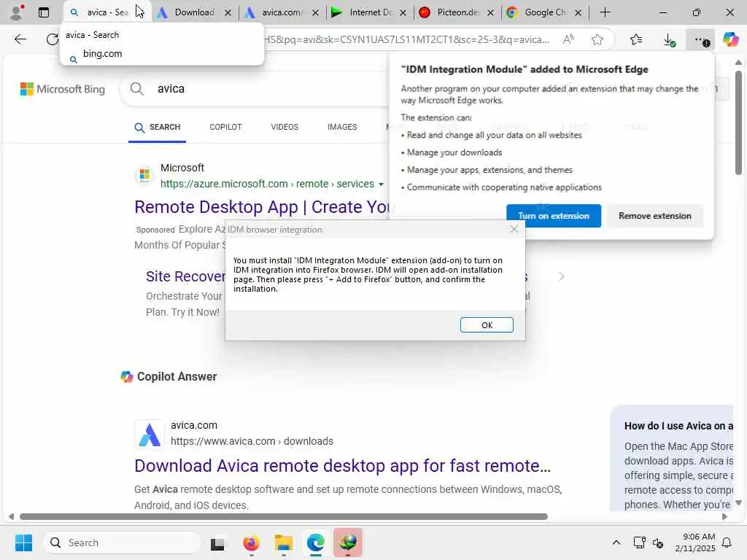Click https://www.avica.com downloads URL text

[x=252, y=441]
